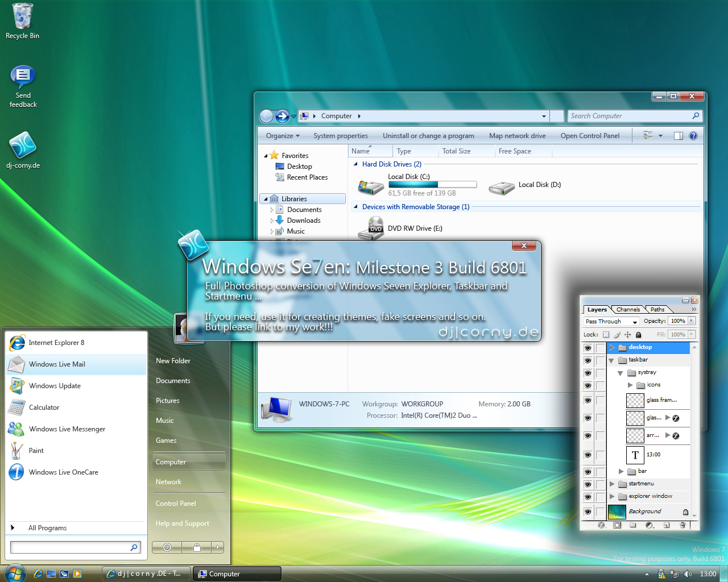This screenshot has width=728, height=582.
Task: Toggle the preview pane icon in Explorer
Action: [678, 136]
